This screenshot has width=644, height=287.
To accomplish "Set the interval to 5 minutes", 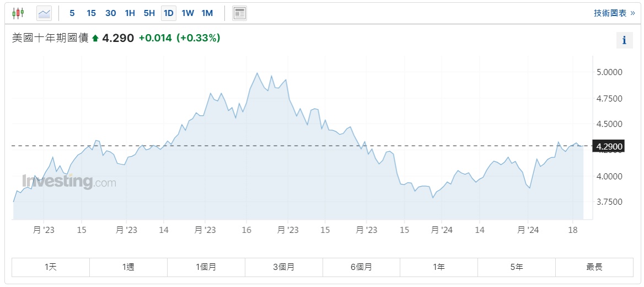I will click(72, 13).
